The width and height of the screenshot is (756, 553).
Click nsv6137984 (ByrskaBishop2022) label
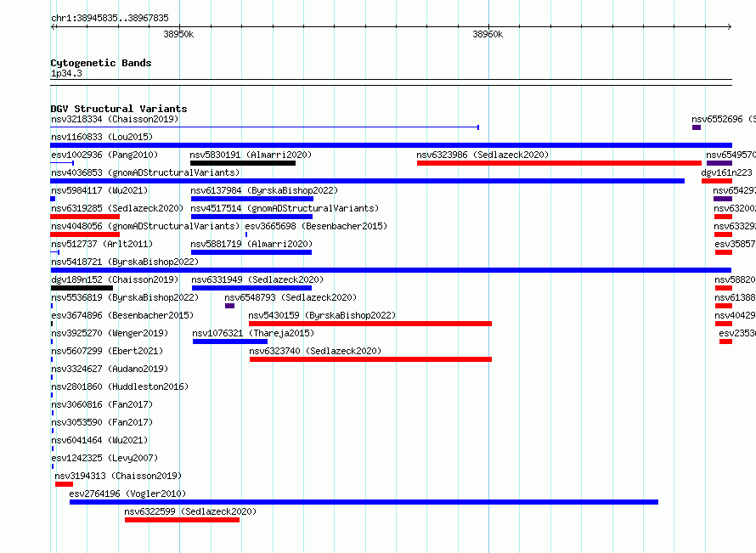(x=264, y=190)
